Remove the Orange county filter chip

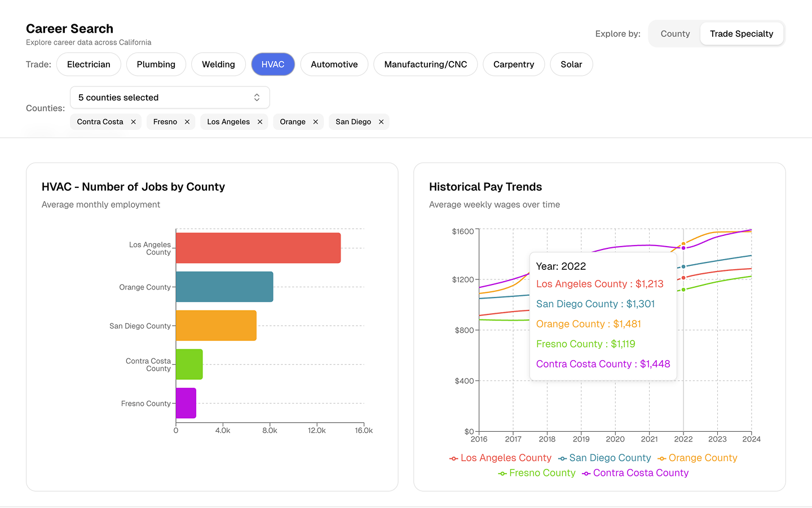[x=315, y=121]
